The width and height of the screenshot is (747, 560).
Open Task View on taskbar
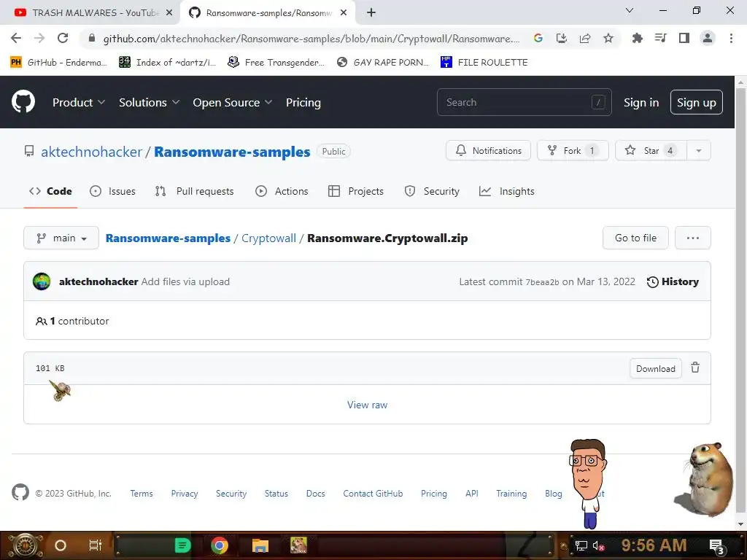(96, 545)
